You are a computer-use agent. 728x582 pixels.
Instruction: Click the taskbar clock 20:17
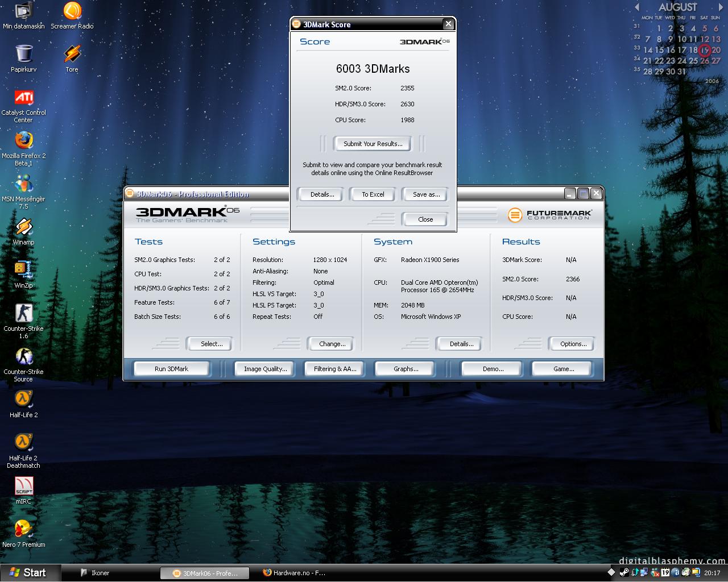coord(712,573)
